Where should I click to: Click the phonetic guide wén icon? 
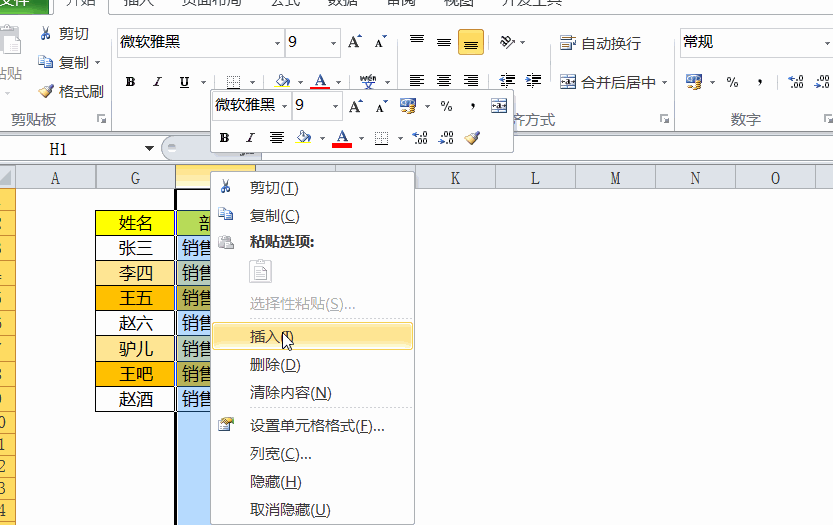click(x=368, y=81)
